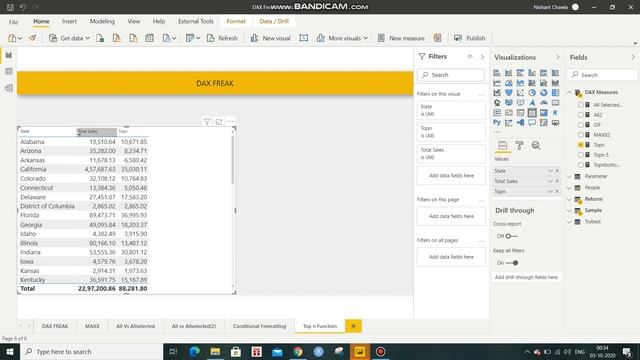This screenshot has width=640, height=360.
Task: Select the Table visualization icon
Action: click(532, 113)
